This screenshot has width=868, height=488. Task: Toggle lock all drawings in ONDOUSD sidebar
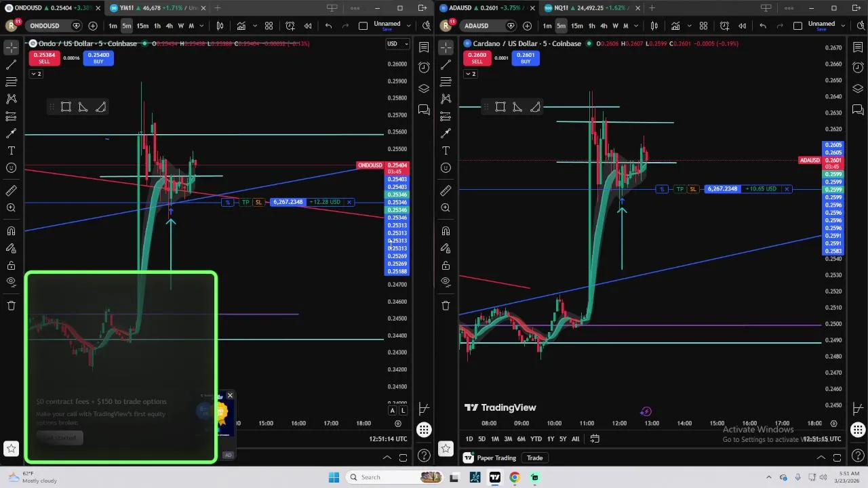(x=11, y=266)
